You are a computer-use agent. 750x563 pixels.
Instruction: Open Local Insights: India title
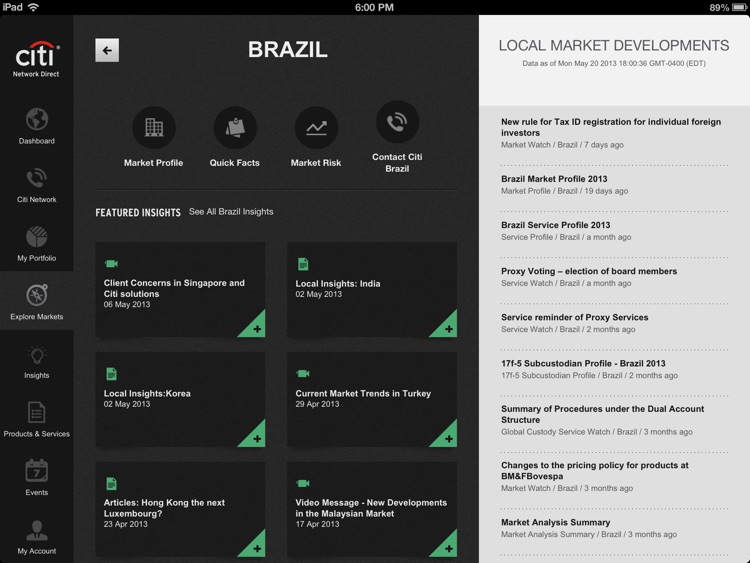tap(338, 284)
